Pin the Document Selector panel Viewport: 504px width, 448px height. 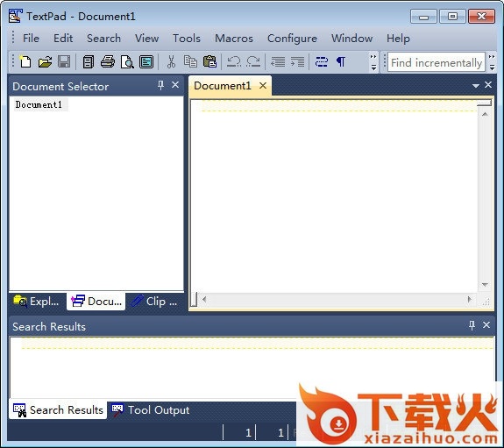[x=160, y=85]
